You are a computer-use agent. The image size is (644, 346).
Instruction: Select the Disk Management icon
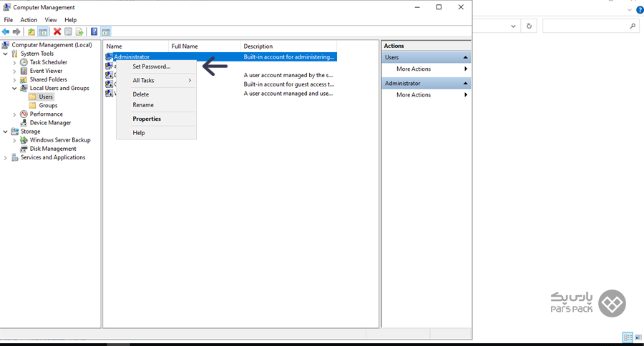click(x=24, y=149)
